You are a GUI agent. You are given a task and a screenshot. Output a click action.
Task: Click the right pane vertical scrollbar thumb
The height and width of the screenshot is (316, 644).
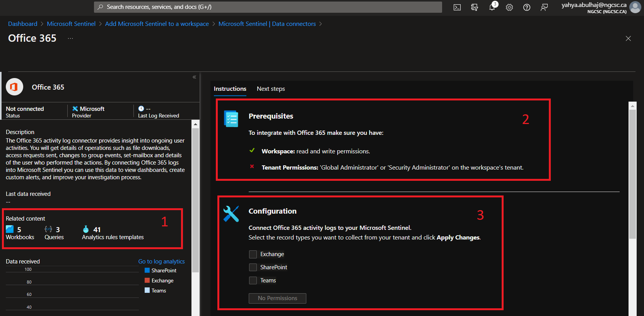coord(633,174)
